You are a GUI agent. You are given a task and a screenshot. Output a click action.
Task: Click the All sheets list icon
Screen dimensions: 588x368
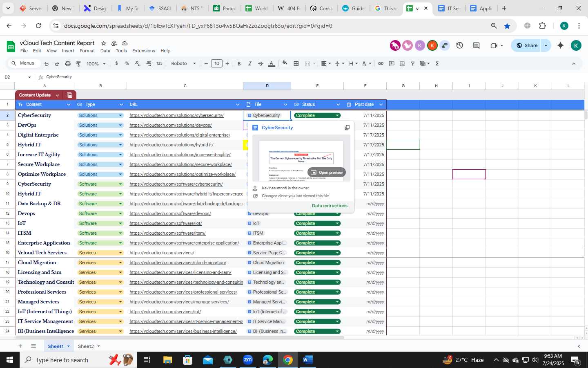(x=33, y=346)
